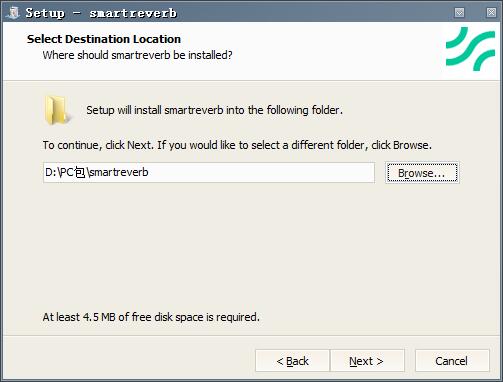The width and height of the screenshot is (503, 382).
Task: Click the 'Setup - smartreverb' title bar text
Action: coord(101,13)
